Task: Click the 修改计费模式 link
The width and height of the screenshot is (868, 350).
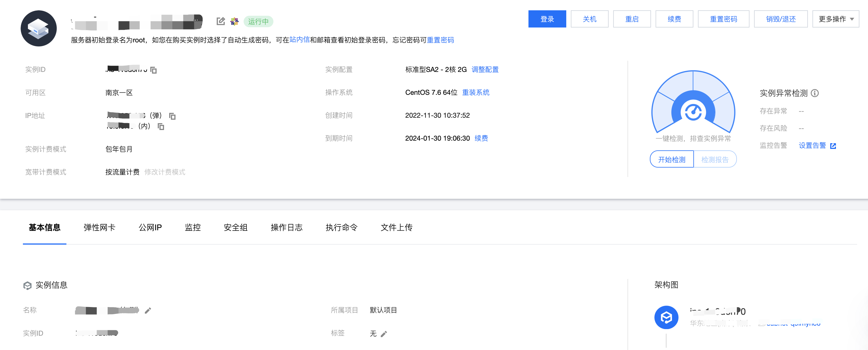Action: point(165,172)
